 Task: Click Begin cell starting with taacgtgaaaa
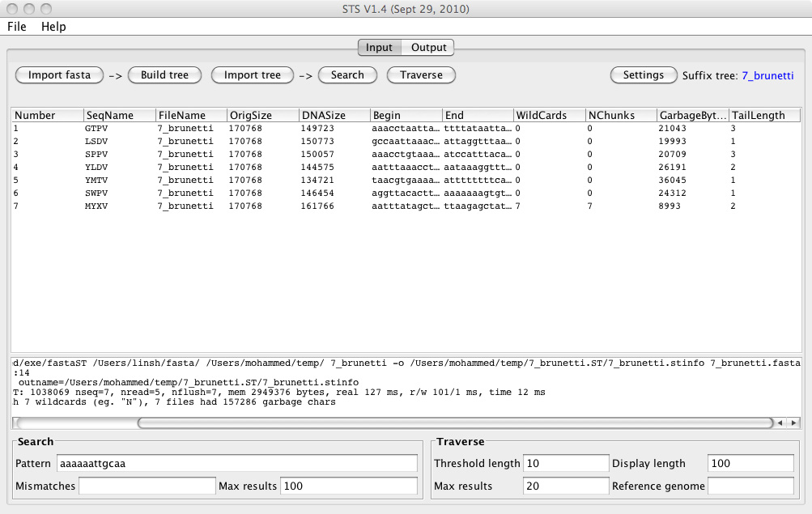[406, 181]
